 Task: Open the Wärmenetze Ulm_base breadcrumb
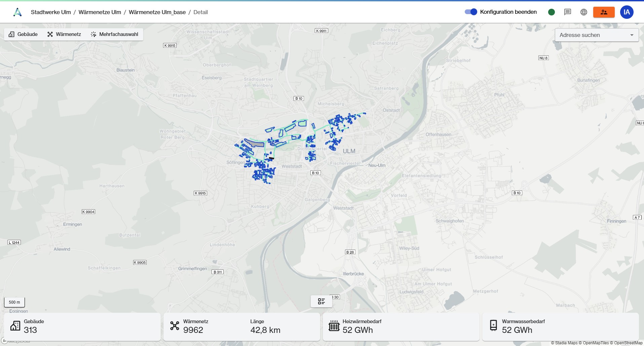coord(157,12)
